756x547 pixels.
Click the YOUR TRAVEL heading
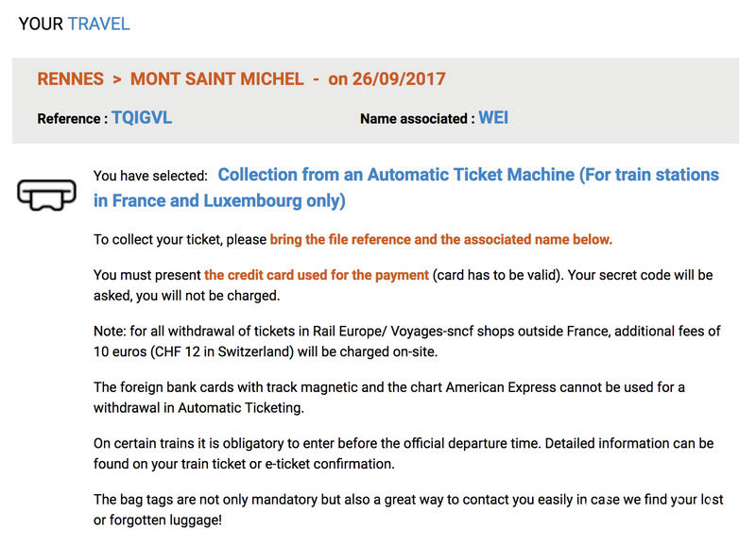tap(74, 24)
